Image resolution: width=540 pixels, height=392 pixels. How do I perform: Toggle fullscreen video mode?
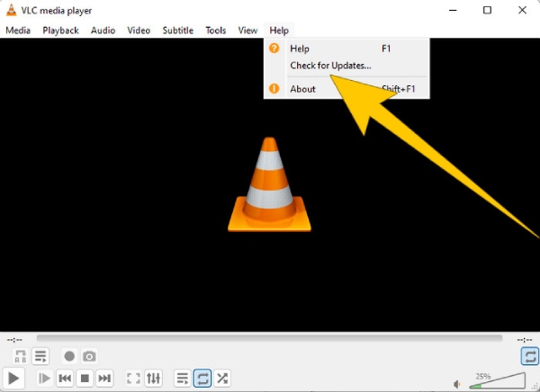click(x=133, y=379)
